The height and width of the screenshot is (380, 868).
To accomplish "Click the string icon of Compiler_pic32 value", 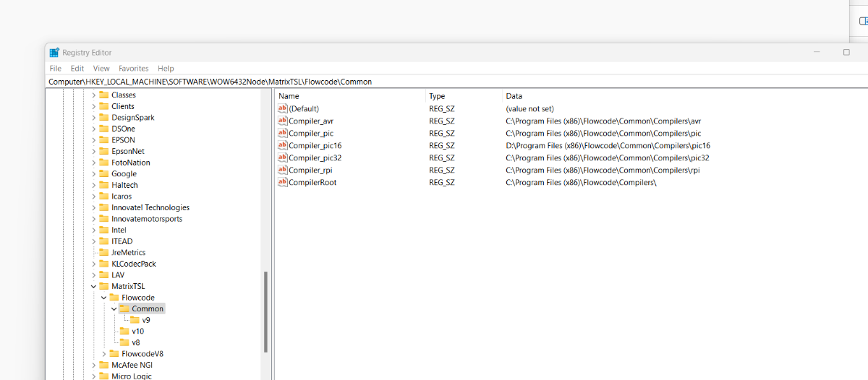I will pos(283,157).
